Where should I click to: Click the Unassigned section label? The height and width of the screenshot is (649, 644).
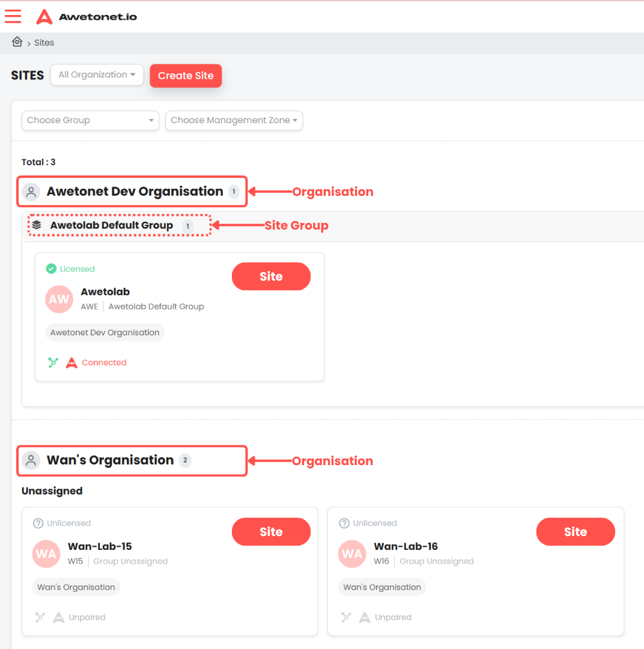[52, 491]
